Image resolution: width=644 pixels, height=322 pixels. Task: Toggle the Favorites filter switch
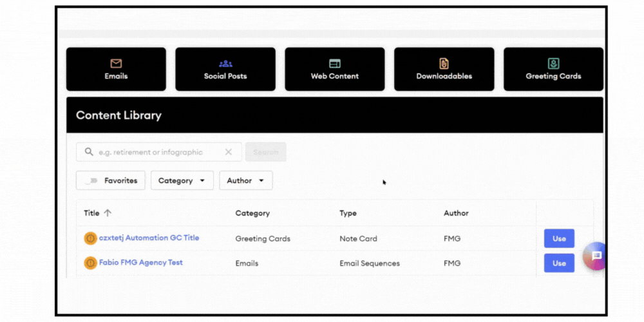tap(91, 181)
